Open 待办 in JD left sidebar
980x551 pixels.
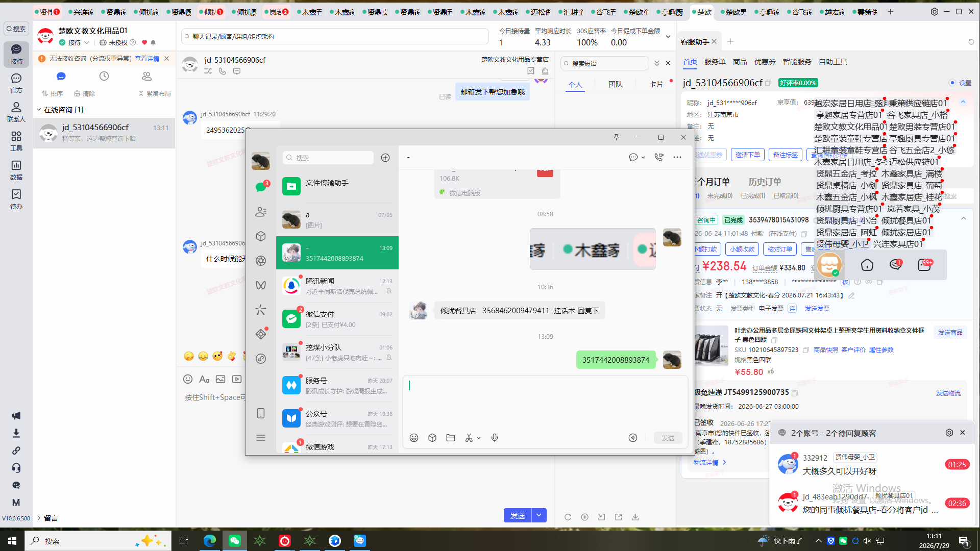pos(16,199)
